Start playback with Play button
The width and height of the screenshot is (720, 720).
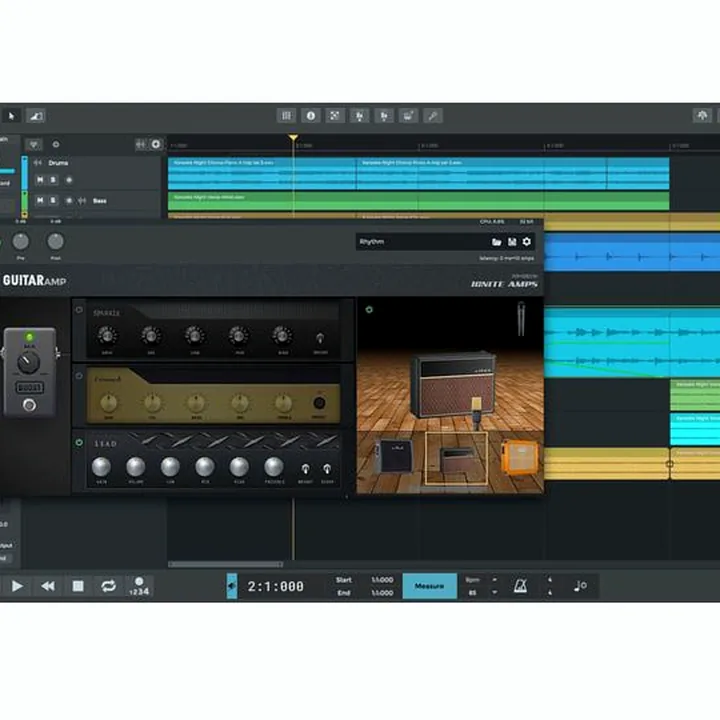pos(17,586)
